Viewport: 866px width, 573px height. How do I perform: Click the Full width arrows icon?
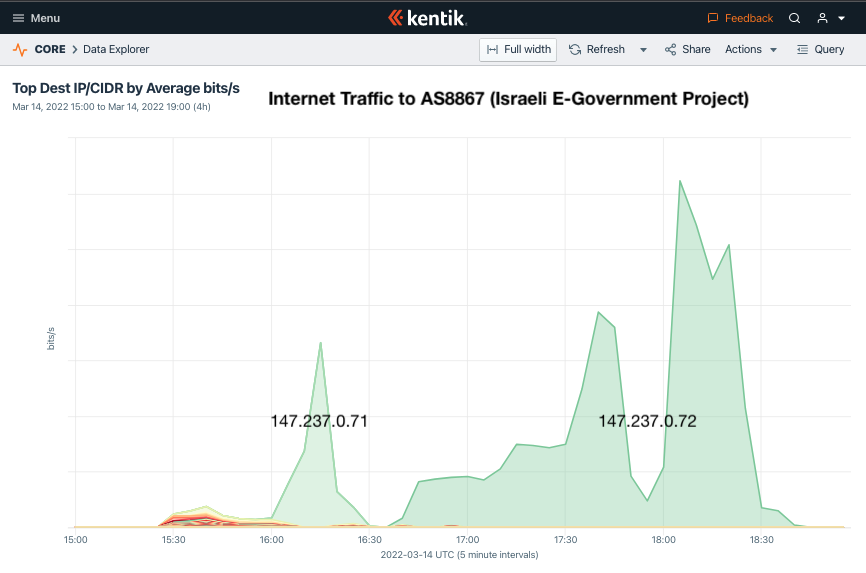[x=492, y=50]
